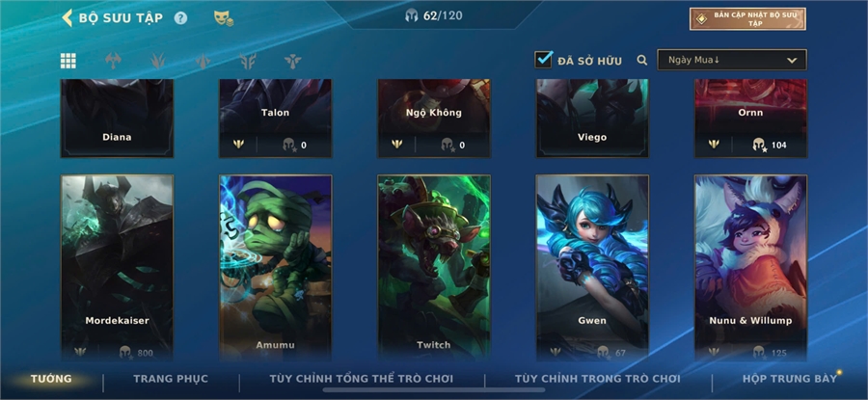Open the Ngày Mua sort dropdown
The width and height of the screenshot is (868, 400).
click(x=732, y=60)
